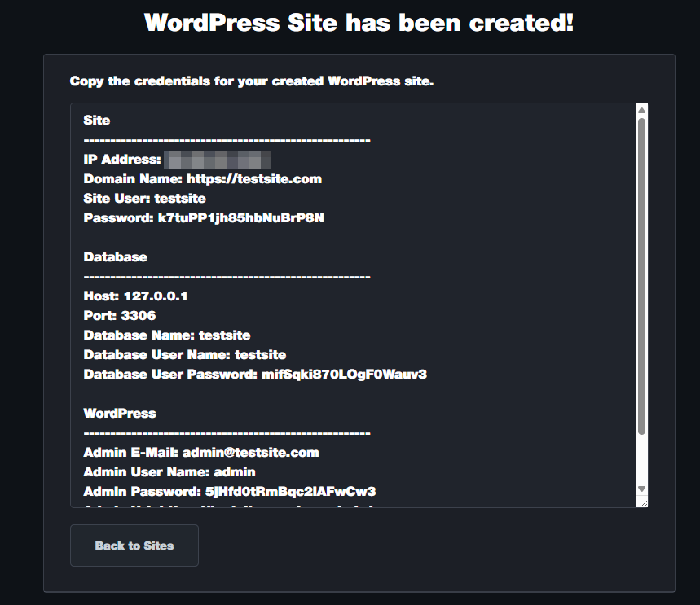This screenshot has width=700, height=605.
Task: Click the Port value 3306
Action: 136,315
